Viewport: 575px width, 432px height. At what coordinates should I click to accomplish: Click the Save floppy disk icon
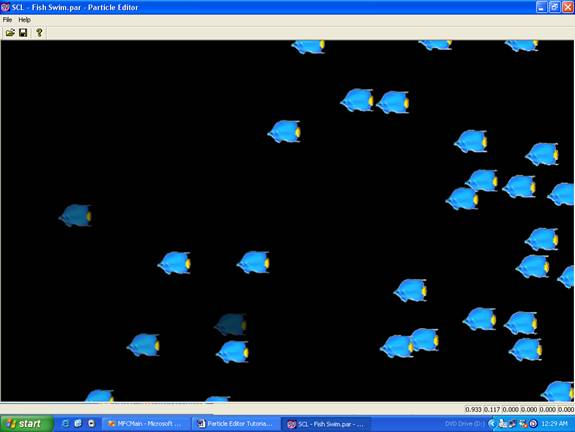(x=23, y=33)
